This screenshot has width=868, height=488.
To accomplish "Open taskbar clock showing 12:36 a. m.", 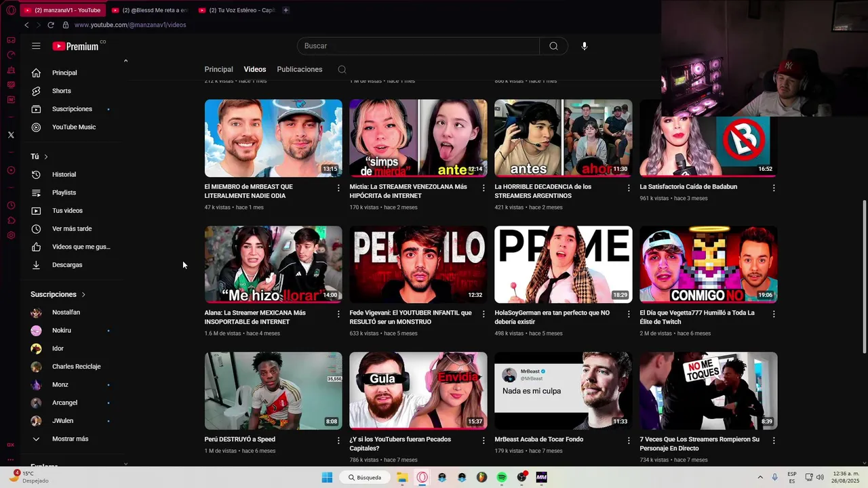I will [x=845, y=477].
